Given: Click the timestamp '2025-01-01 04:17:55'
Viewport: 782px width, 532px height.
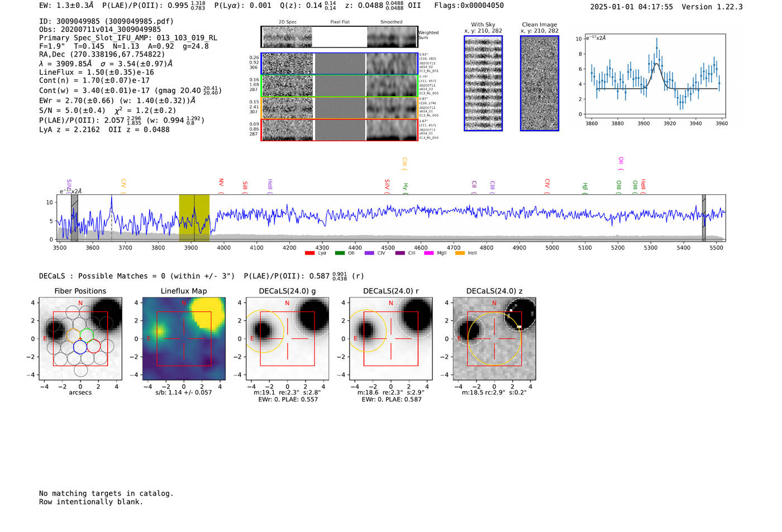Looking at the screenshot, I should (x=631, y=7).
